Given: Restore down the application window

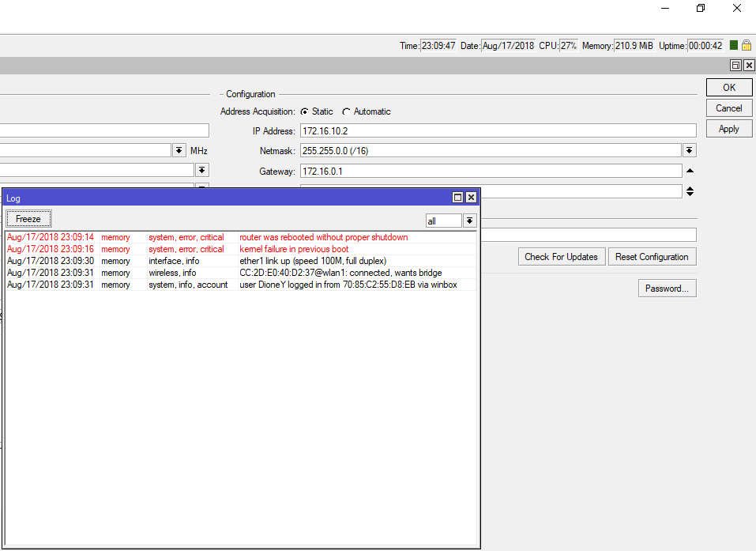Looking at the screenshot, I should click(701, 8).
